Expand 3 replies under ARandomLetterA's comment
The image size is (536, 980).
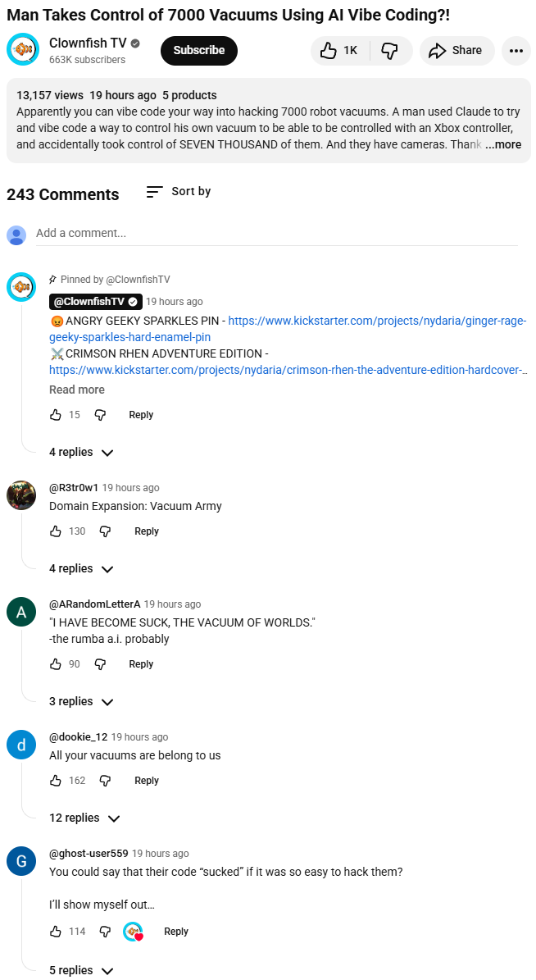(x=81, y=702)
